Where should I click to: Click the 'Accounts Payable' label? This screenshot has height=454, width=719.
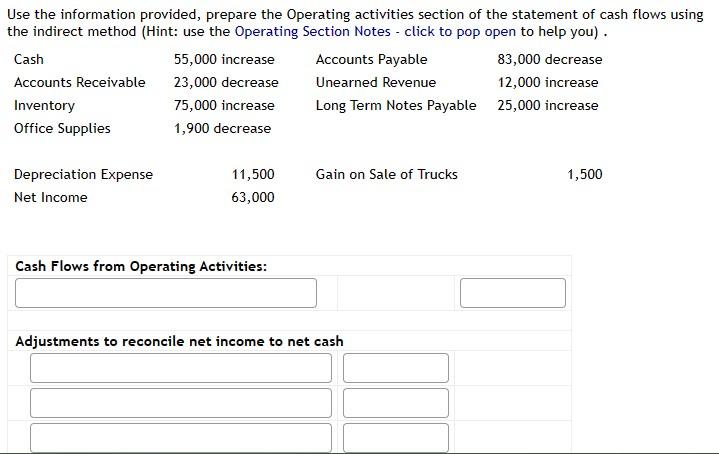tap(371, 60)
